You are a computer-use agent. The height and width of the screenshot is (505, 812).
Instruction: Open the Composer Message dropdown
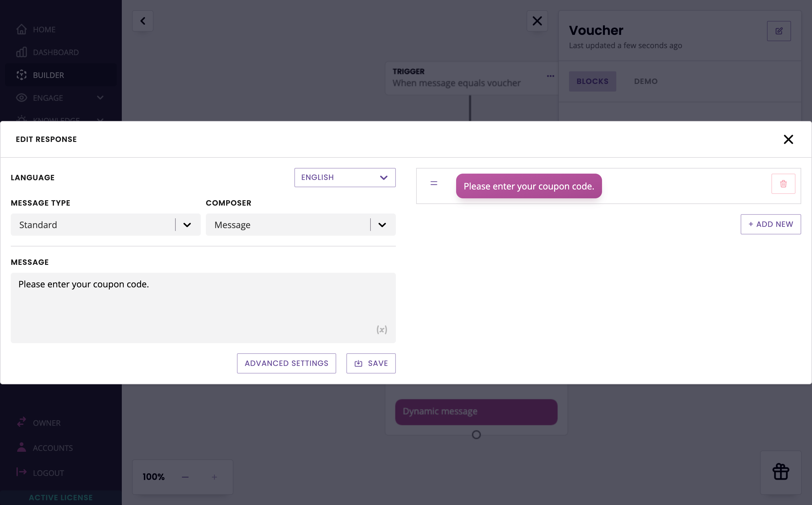pyautogui.click(x=300, y=225)
